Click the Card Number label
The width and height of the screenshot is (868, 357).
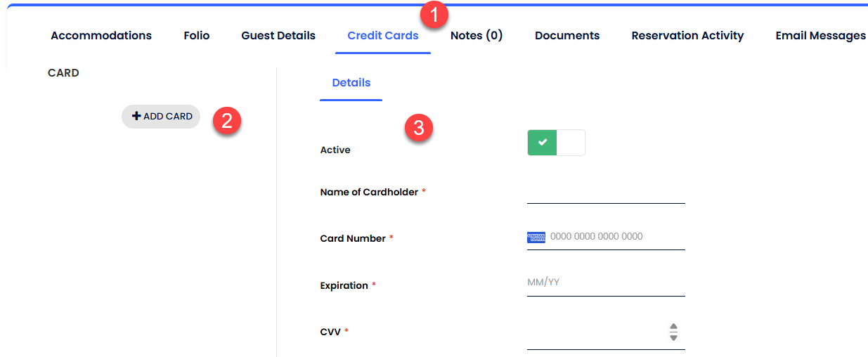point(353,238)
